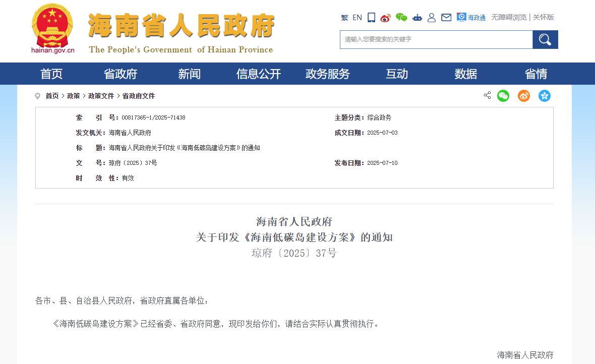Screen dimensions: 595x364
Task: Open the 海政通 link
Action: coord(471,18)
